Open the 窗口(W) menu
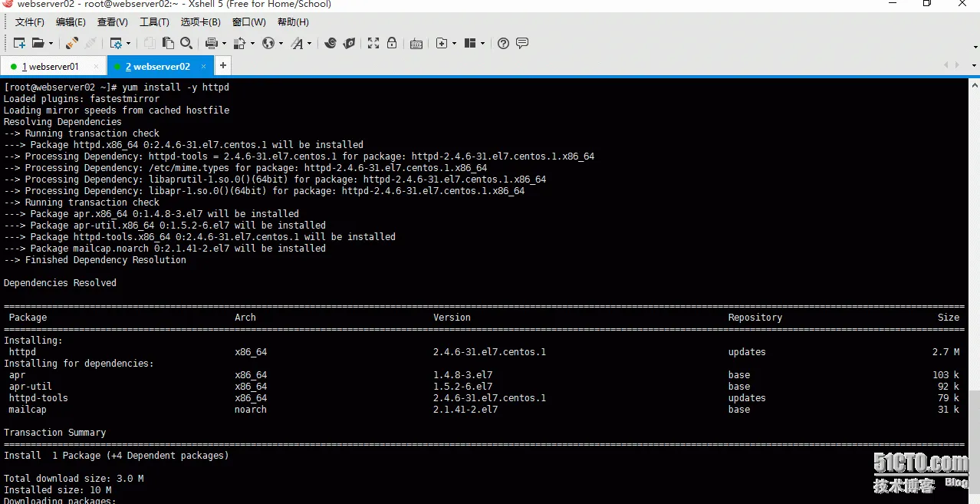 (249, 22)
